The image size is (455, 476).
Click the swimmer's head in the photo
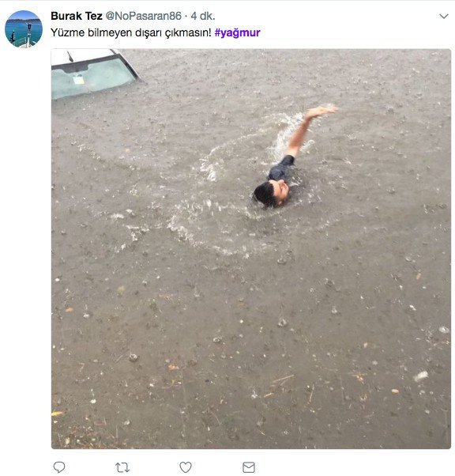tap(271, 194)
